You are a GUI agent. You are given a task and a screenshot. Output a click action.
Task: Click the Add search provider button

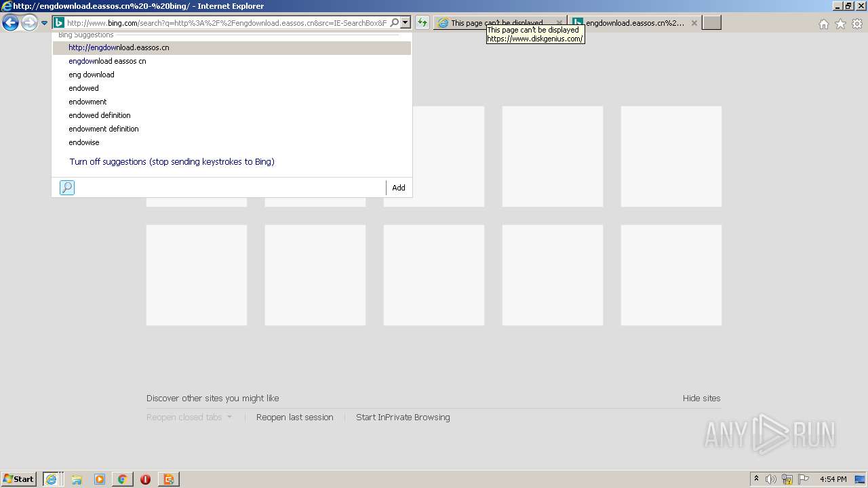pyautogui.click(x=399, y=188)
